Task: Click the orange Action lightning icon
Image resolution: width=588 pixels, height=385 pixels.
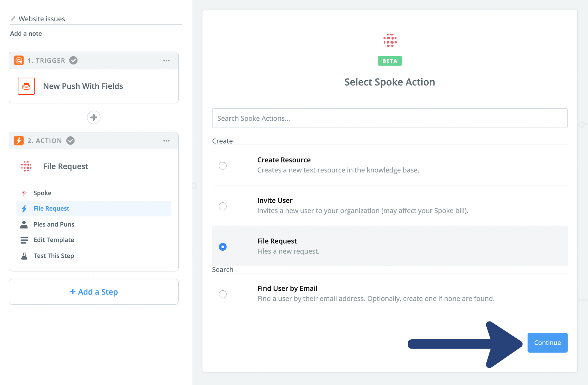Action: click(19, 141)
